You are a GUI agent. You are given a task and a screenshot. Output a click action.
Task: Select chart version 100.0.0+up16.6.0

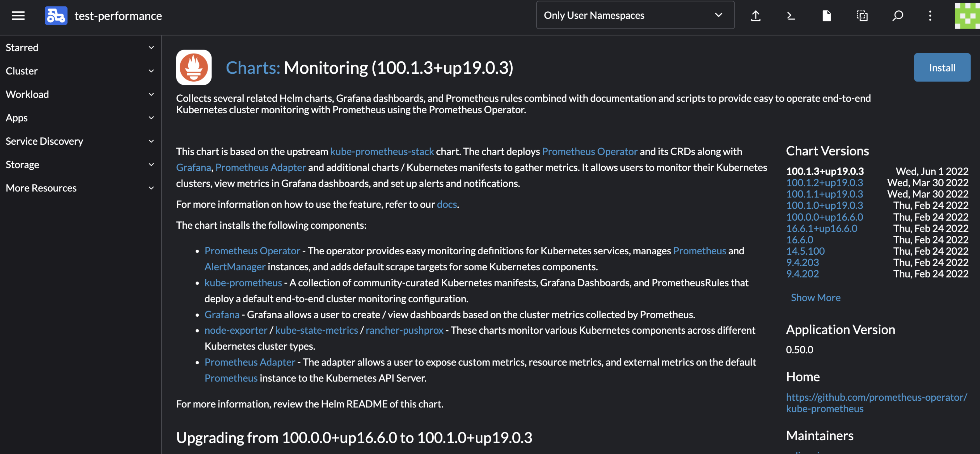825,217
